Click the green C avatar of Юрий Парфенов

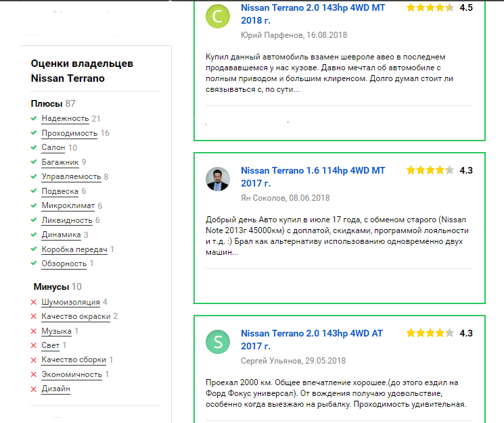tap(218, 16)
